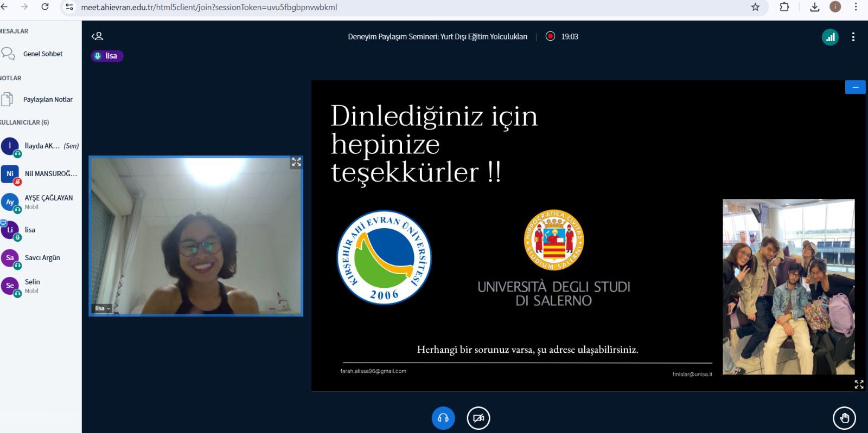Raise hand using the hand icon
Screen dimensions: 868x433
844,418
